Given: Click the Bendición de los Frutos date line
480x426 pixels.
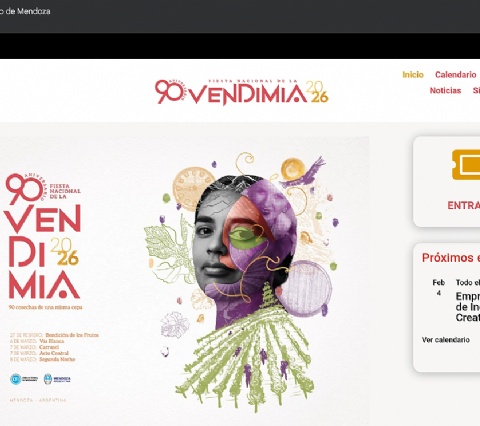Looking at the screenshot, I should click(x=54, y=335).
